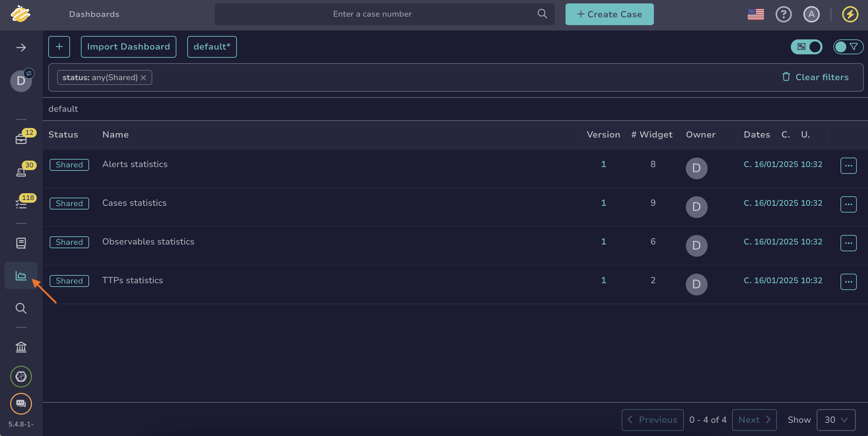Open user D avatar in sidebar
This screenshot has height=436, width=868.
tap(21, 81)
